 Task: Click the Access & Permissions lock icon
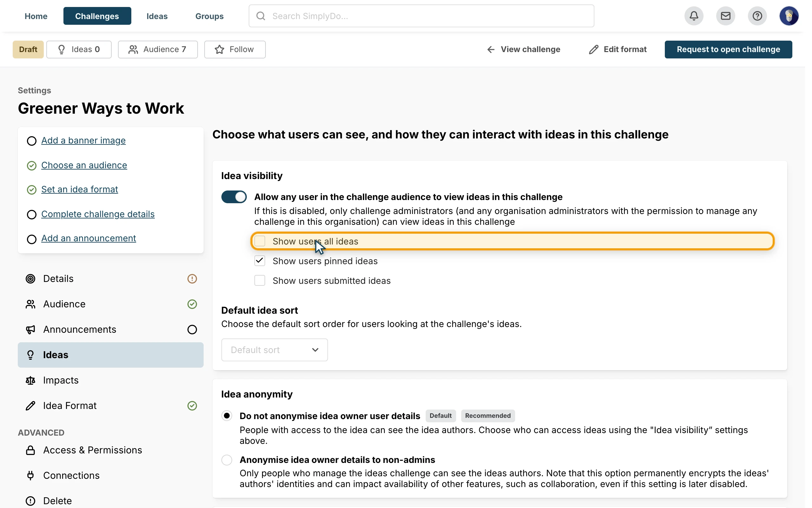click(x=30, y=450)
